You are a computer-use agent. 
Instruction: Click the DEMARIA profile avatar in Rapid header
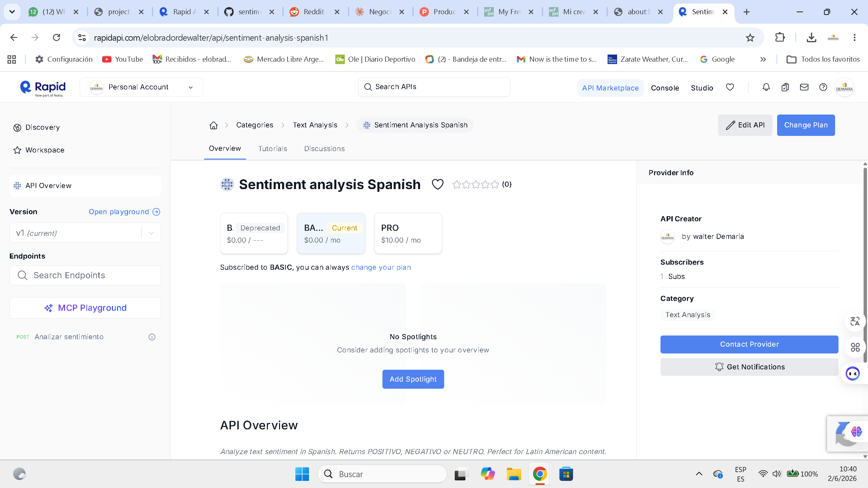844,87
